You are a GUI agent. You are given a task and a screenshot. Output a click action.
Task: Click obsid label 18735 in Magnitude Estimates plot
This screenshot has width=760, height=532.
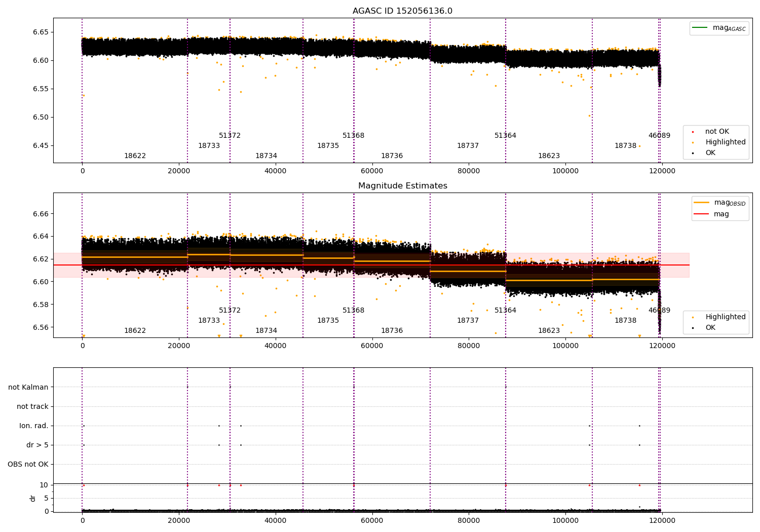click(328, 321)
